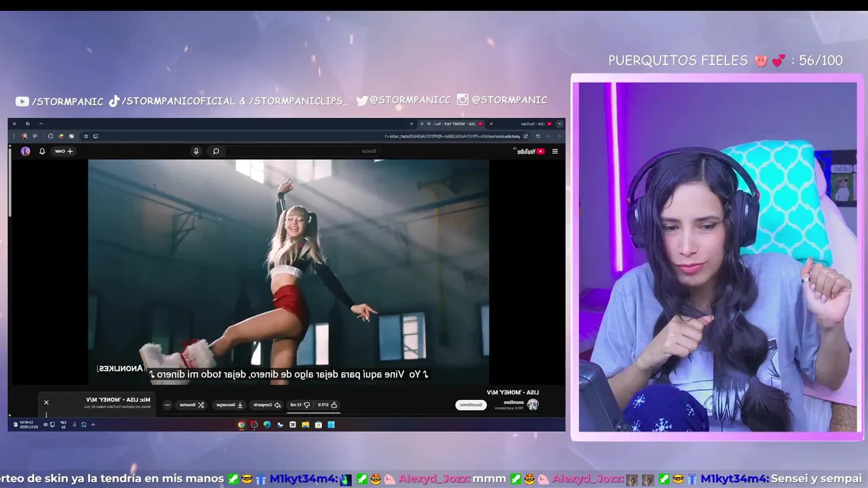The image size is (868, 488).
Task: Click the YouTube Buscar search field
Action: (302, 151)
